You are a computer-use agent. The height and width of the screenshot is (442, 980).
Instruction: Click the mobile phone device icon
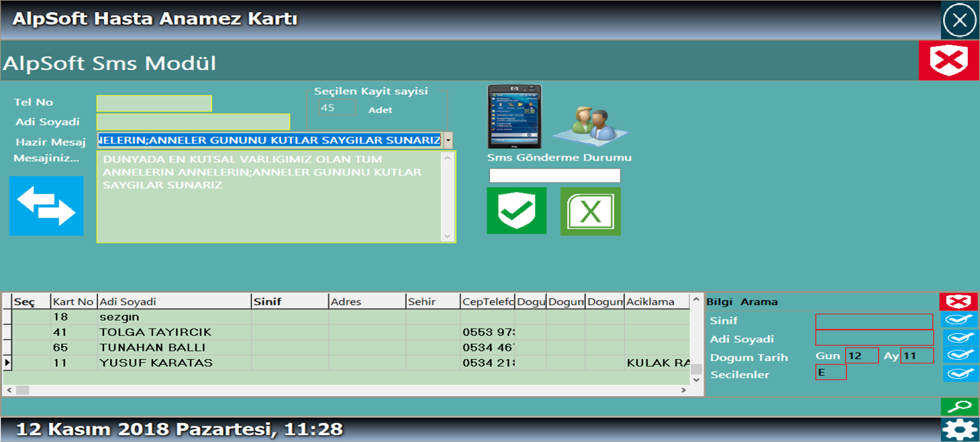(514, 116)
